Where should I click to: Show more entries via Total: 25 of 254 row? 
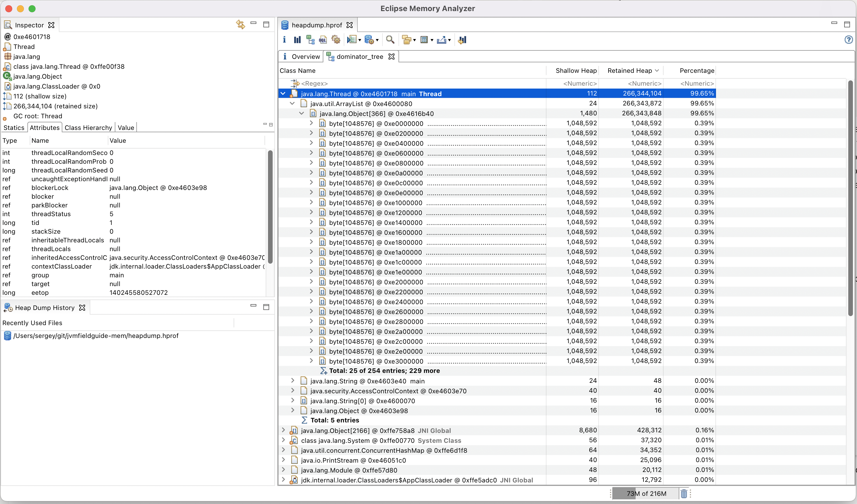pos(384,371)
